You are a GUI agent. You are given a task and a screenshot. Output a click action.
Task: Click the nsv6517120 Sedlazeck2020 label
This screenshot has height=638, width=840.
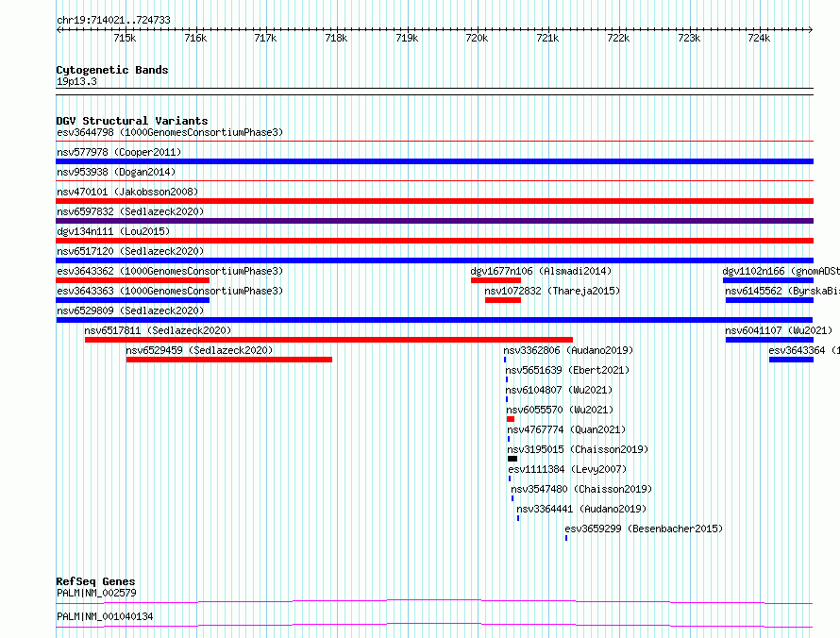pos(130,251)
